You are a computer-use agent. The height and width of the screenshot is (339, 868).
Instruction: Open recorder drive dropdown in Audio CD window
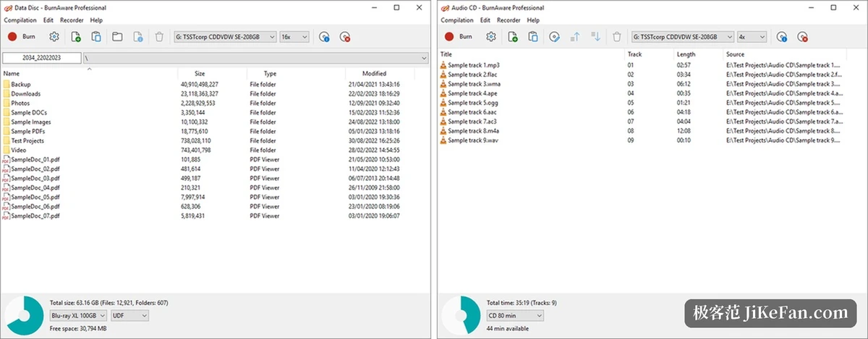(x=682, y=36)
